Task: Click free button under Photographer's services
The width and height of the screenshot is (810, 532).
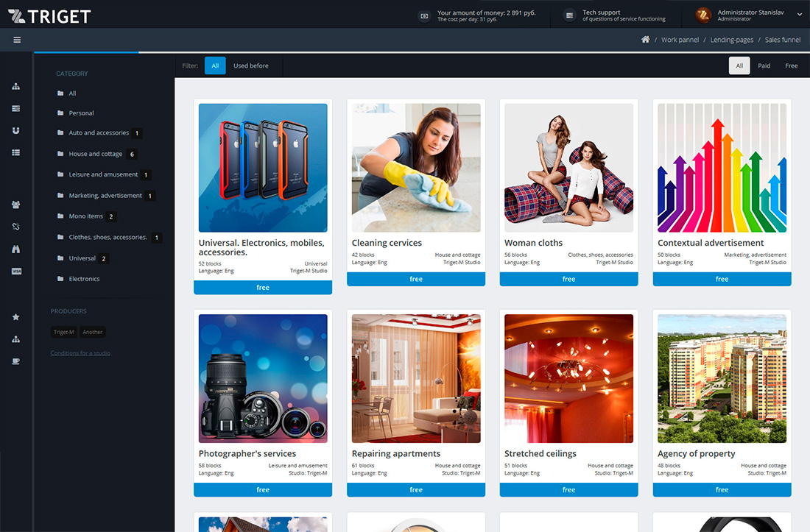Action: pyautogui.click(x=263, y=489)
